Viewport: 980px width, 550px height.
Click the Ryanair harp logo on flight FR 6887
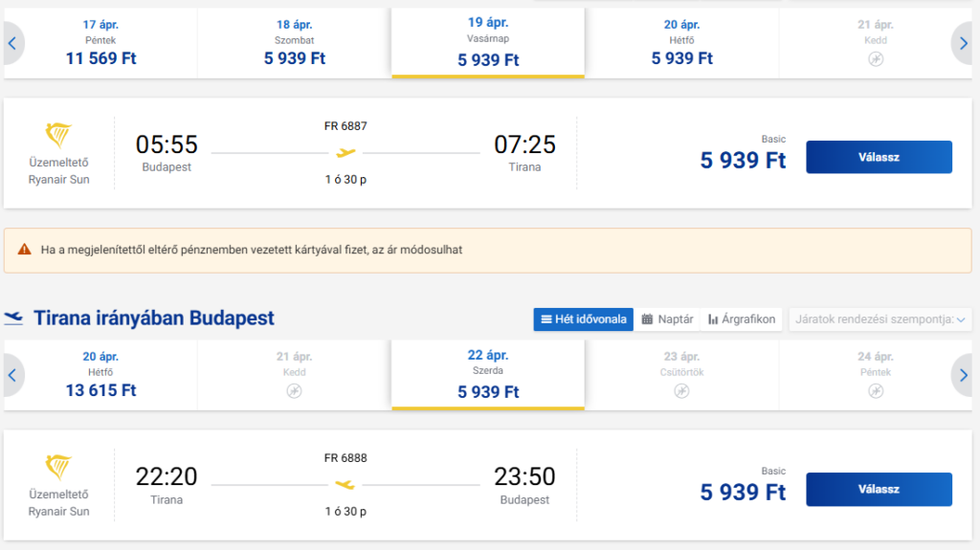tap(59, 136)
